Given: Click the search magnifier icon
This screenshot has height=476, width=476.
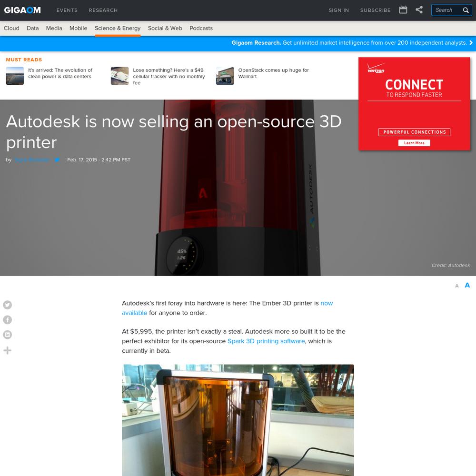Looking at the screenshot, I should [466, 10].
